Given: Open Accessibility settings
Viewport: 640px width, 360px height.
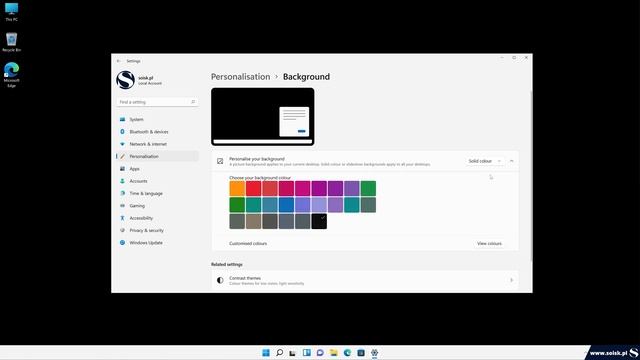Looking at the screenshot, I should [157, 218].
